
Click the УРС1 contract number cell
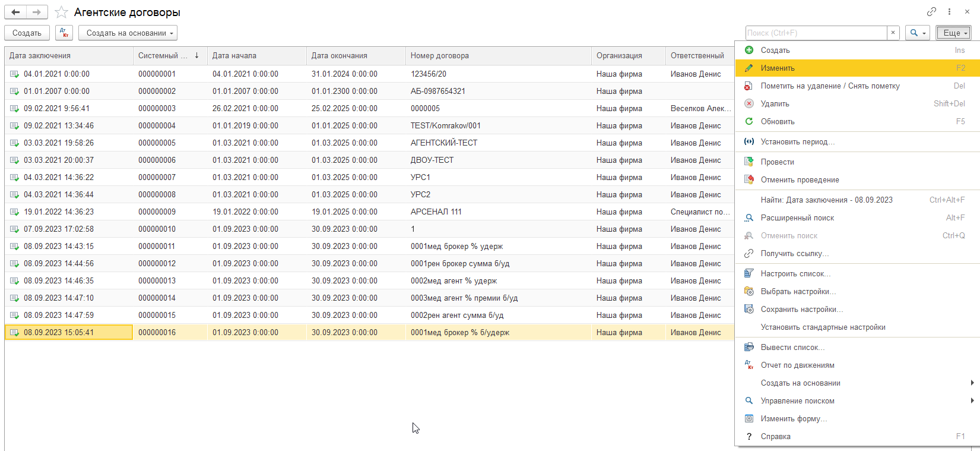click(499, 177)
